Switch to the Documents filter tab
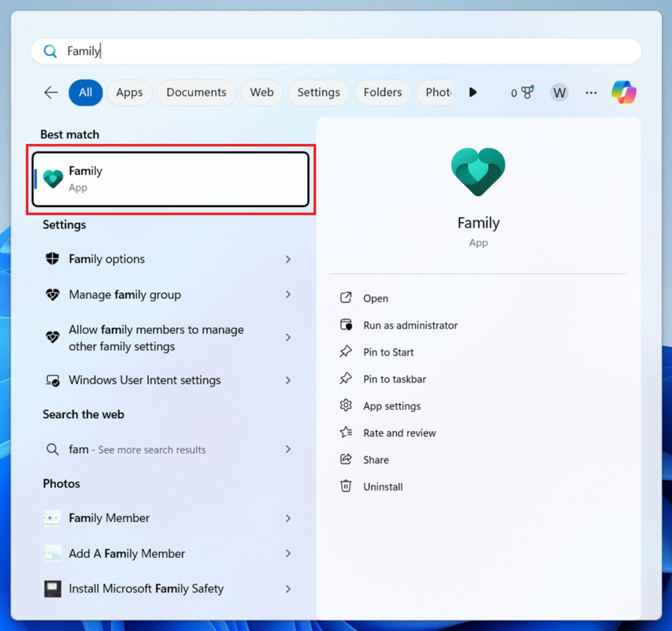 196,93
